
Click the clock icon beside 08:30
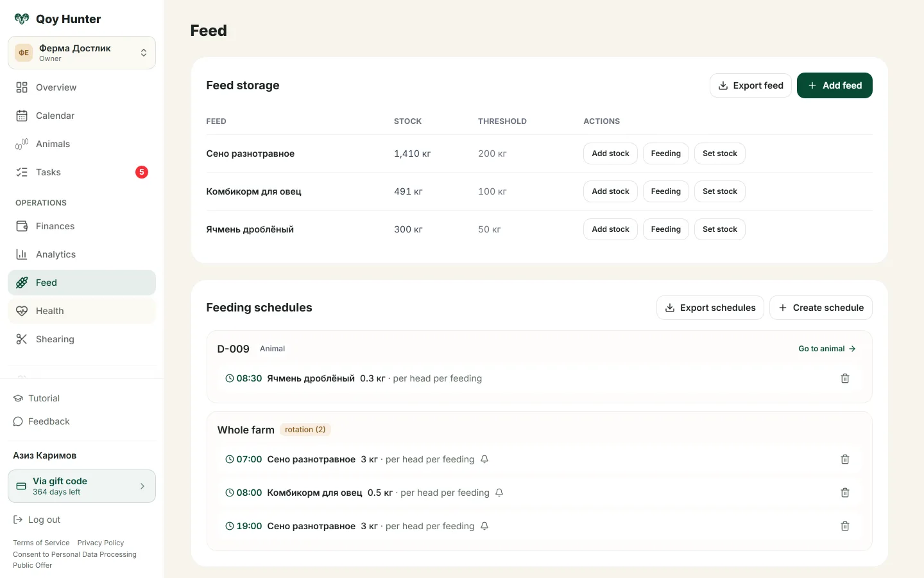click(x=230, y=378)
